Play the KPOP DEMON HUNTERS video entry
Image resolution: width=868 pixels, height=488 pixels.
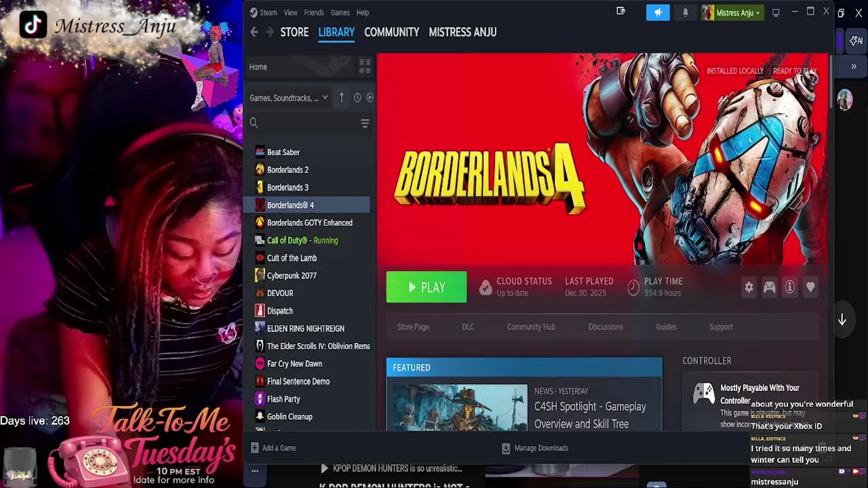point(391,468)
